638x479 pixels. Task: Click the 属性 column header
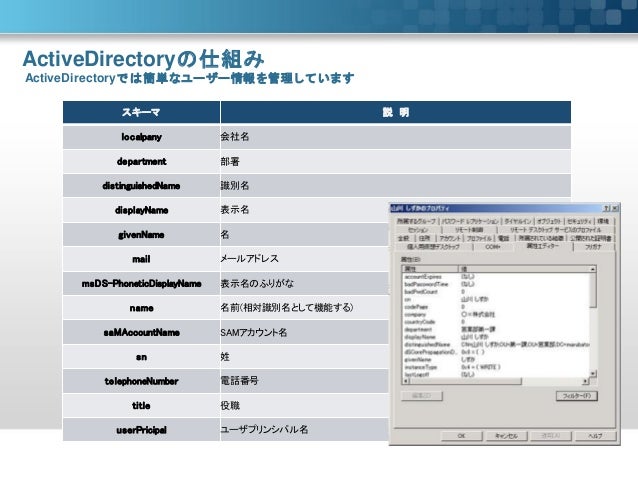pos(430,269)
